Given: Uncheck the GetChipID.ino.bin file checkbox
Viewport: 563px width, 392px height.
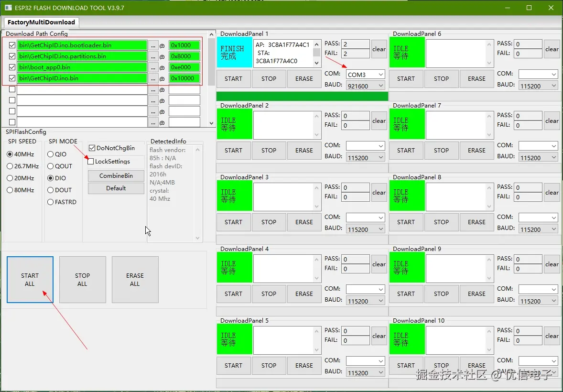Looking at the screenshot, I should click(x=12, y=78).
